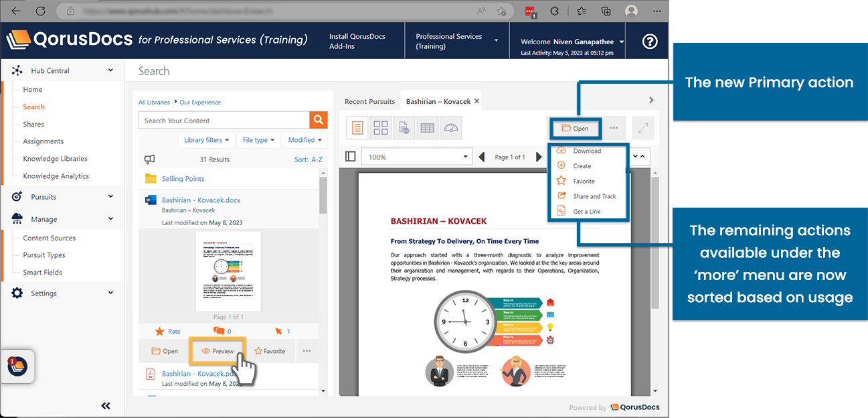The height and width of the screenshot is (418, 868).
Task: Click the three-dots more button in preview pane
Action: pyautogui.click(x=614, y=128)
